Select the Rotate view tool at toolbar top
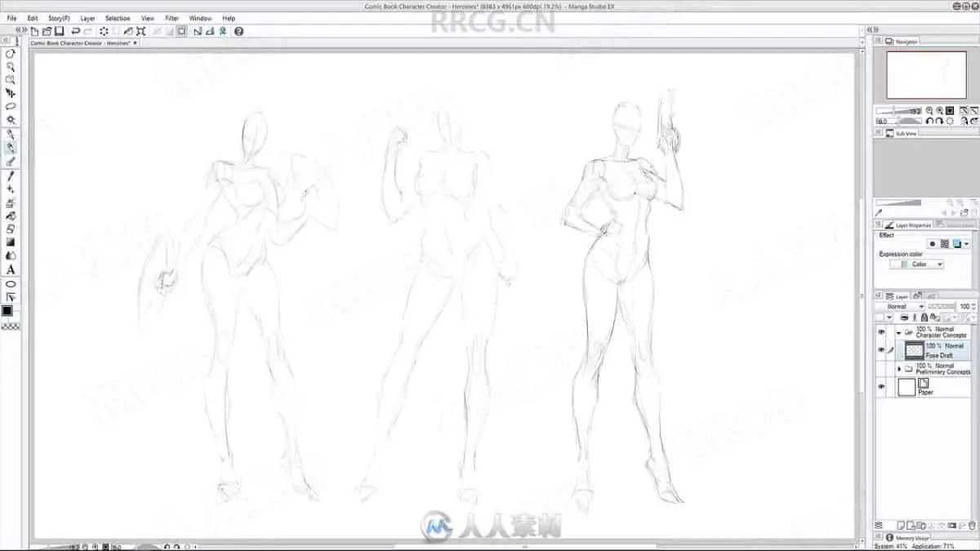980x551 pixels. point(11,53)
